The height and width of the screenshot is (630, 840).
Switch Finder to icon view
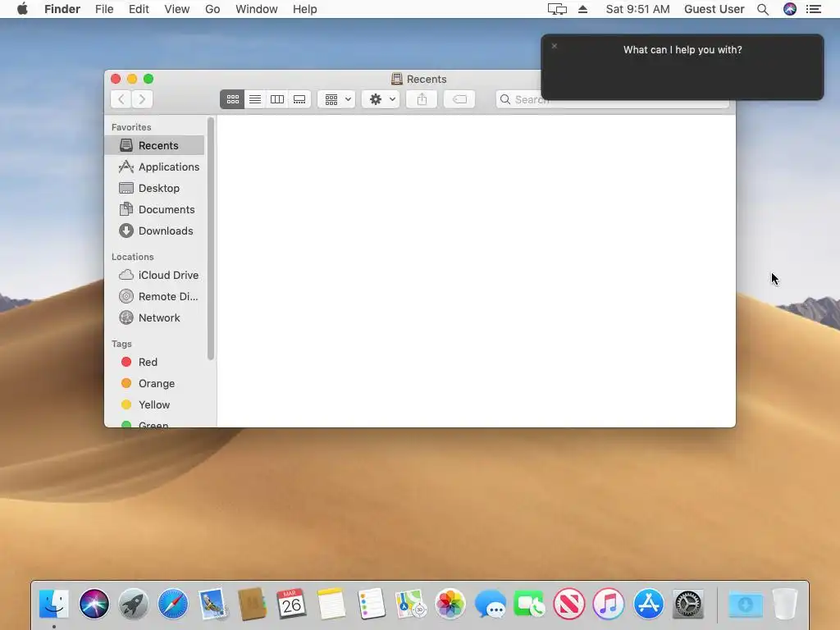tap(232, 99)
